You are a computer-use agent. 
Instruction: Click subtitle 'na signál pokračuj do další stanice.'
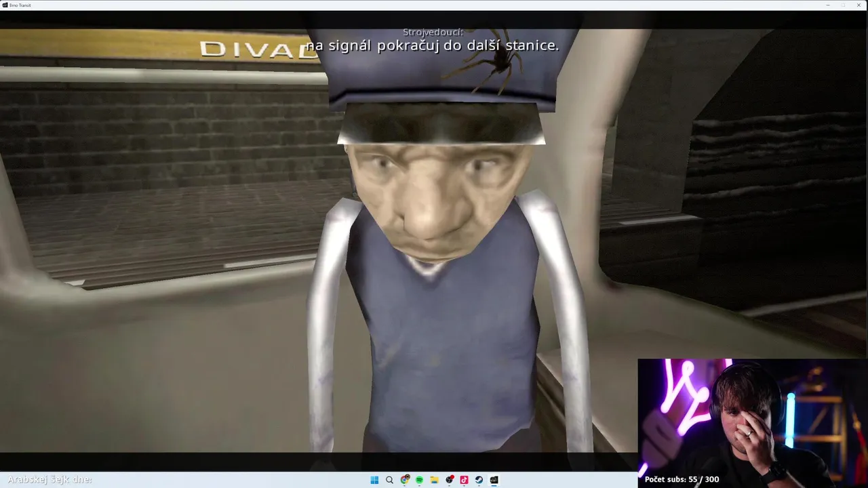point(432,45)
